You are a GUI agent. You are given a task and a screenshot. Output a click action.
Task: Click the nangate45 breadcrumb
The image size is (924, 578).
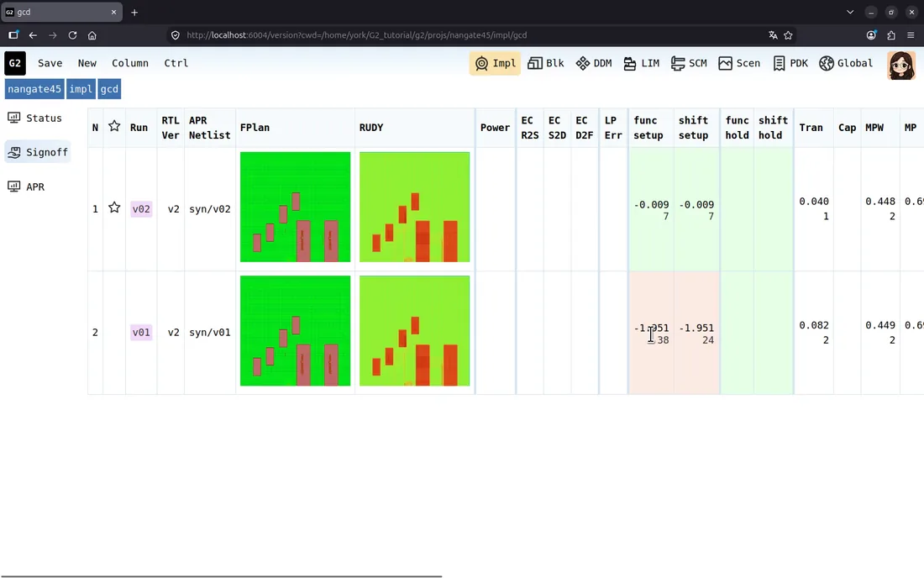(34, 89)
